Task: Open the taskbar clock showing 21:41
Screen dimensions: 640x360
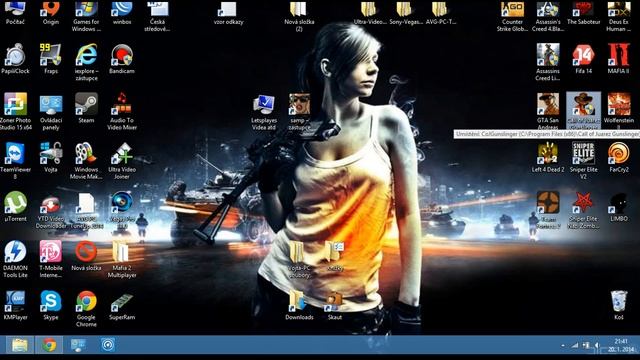Action: (x=621, y=345)
